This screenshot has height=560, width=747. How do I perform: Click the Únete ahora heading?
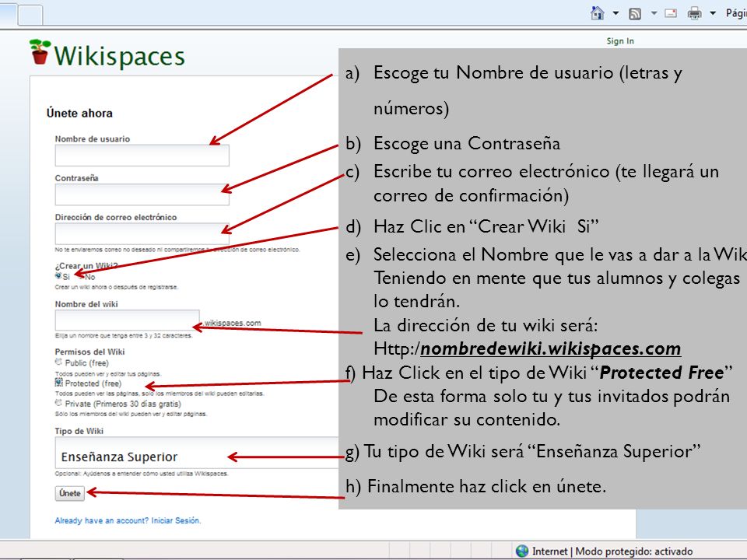pos(79,114)
